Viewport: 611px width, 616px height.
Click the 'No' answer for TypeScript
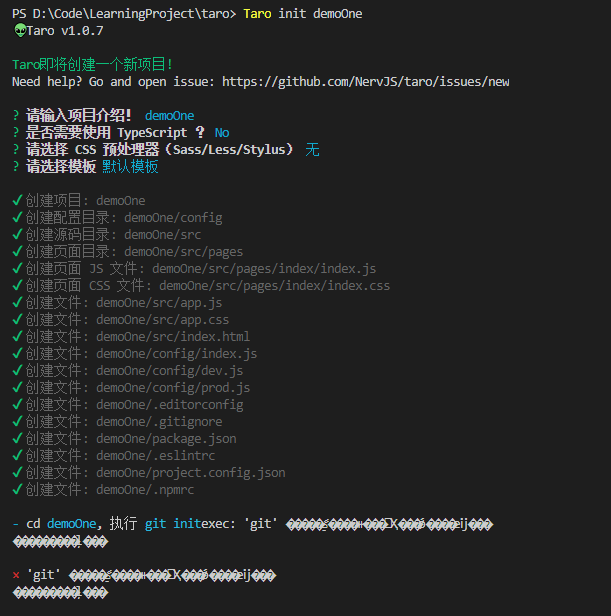coord(222,133)
